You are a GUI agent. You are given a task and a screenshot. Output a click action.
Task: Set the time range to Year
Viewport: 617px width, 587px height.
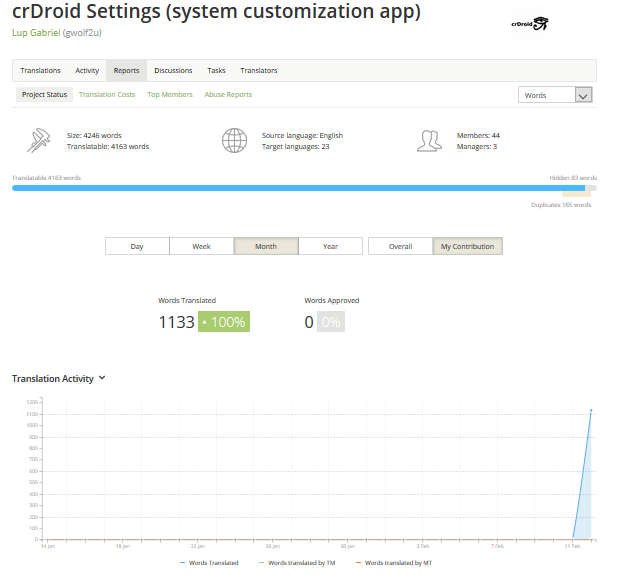[x=331, y=246]
